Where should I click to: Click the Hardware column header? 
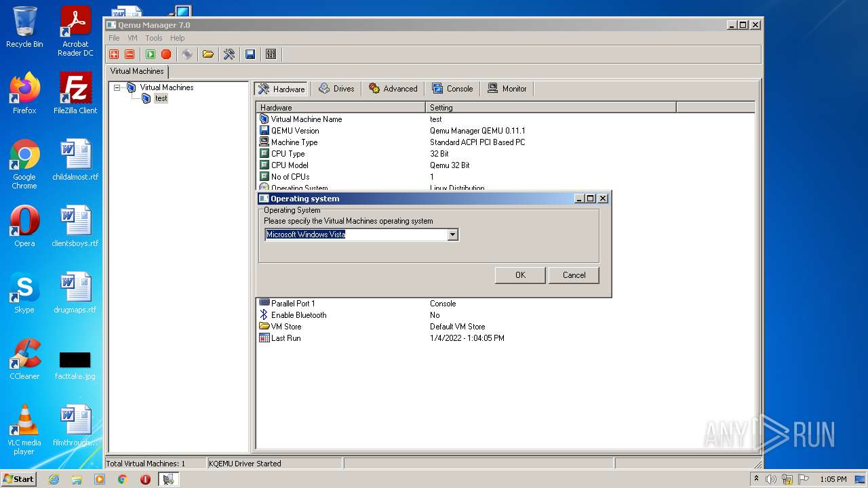click(x=340, y=107)
